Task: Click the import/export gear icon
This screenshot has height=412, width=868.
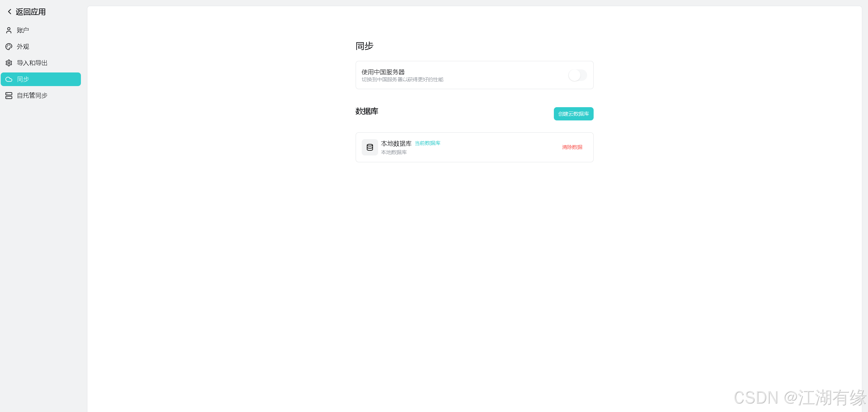Action: point(9,63)
